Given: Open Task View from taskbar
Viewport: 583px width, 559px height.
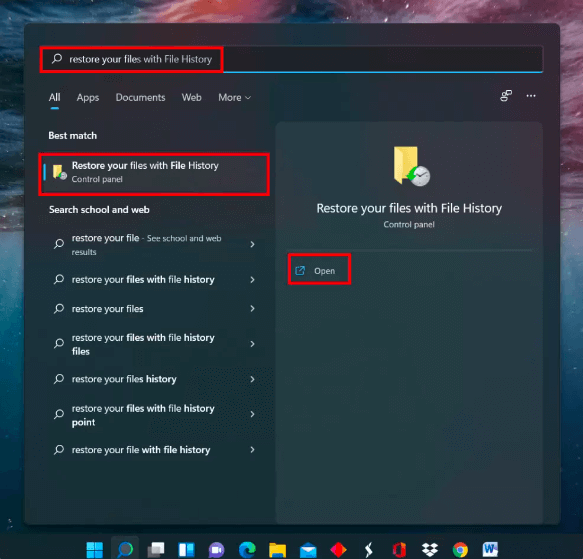Looking at the screenshot, I should tap(156, 550).
